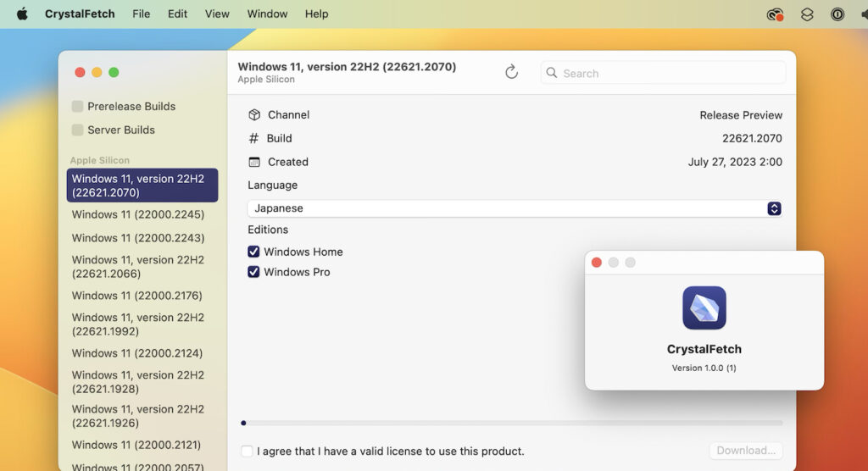Uncheck the Windows Home edition
Image resolution: width=868 pixels, height=471 pixels.
pos(253,252)
